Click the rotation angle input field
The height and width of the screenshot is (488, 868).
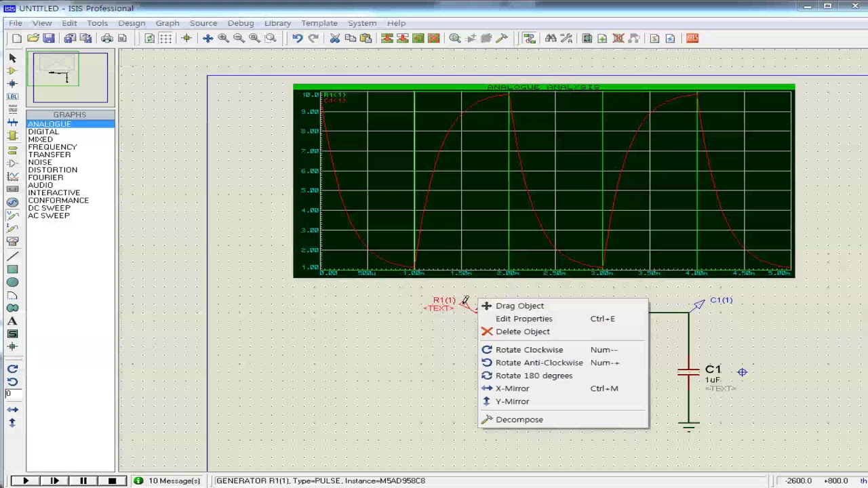pos(14,394)
